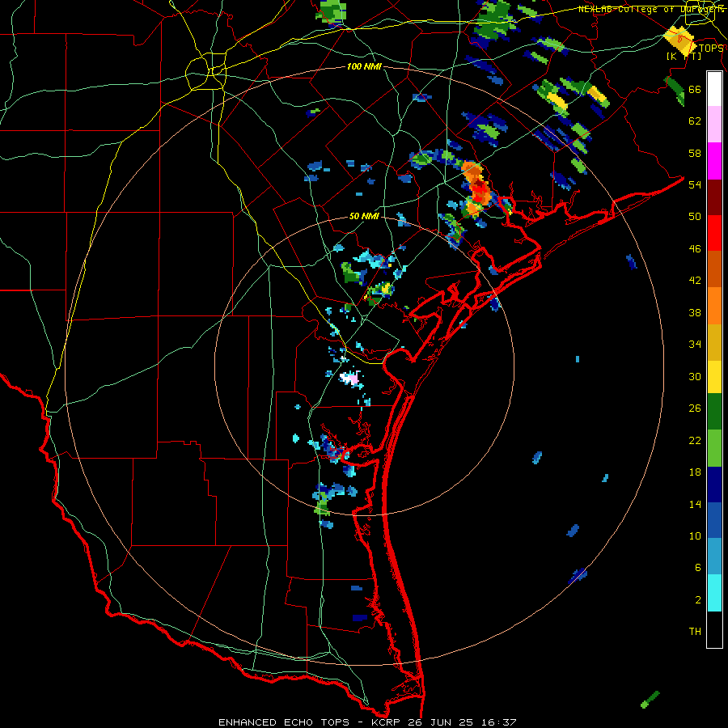Click the '22' legend value
The width and height of the screenshot is (728, 728).
click(695, 441)
